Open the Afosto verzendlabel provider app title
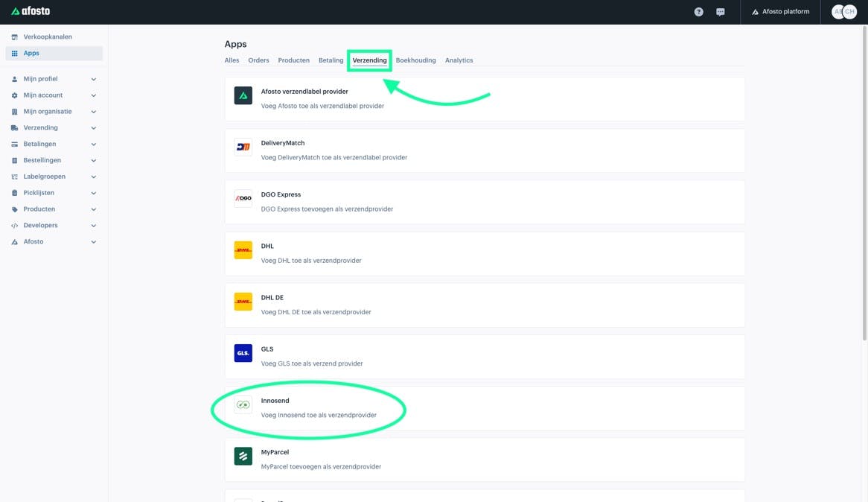The image size is (868, 502). click(304, 92)
